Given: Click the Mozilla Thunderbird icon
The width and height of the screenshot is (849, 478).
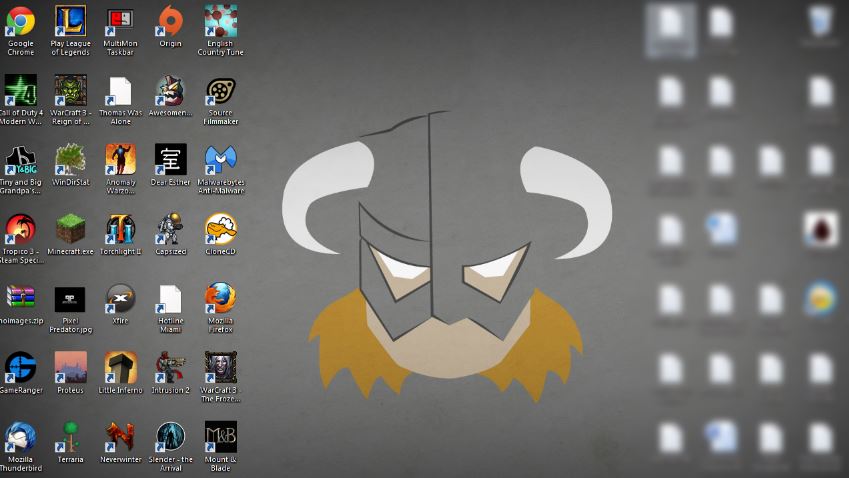Looking at the screenshot, I should point(21,437).
